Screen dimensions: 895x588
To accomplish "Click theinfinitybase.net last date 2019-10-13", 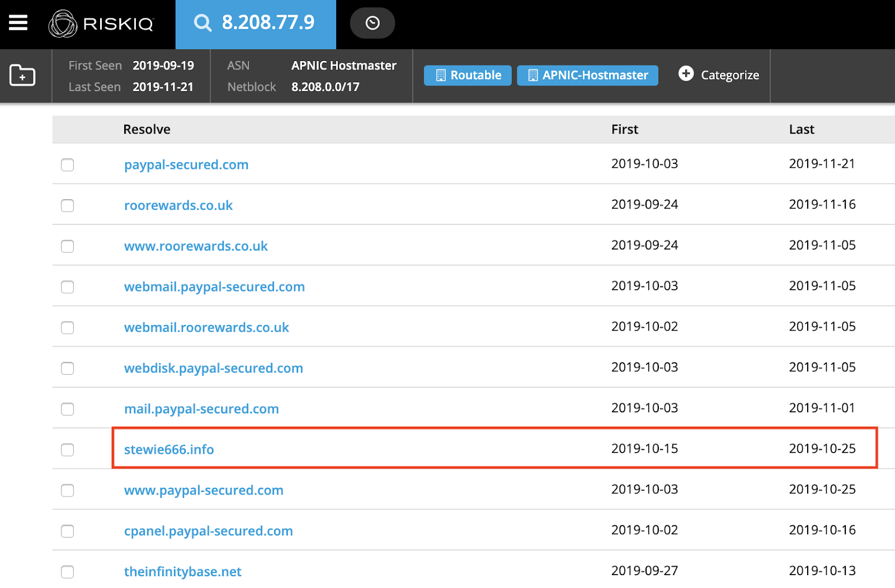I will tap(822, 571).
